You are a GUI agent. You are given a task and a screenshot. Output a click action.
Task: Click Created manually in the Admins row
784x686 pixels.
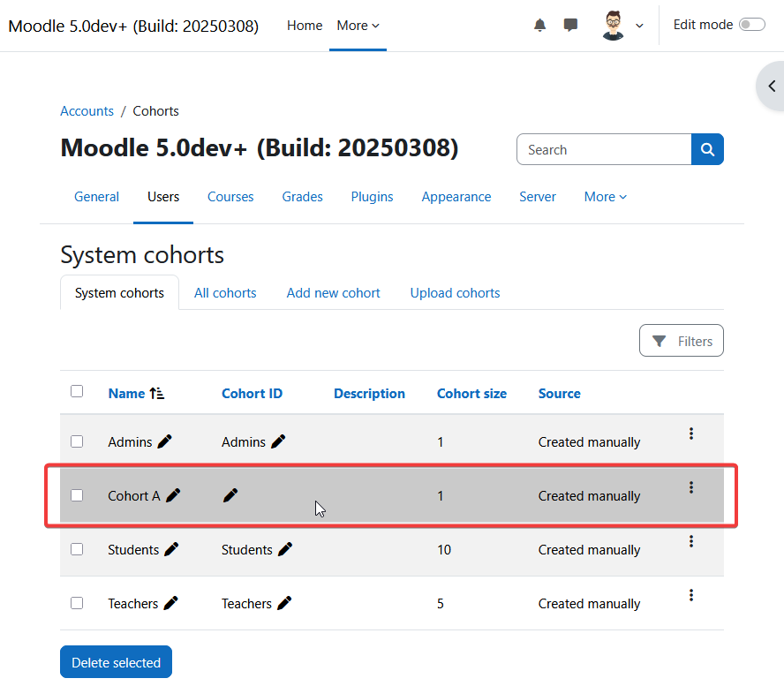(589, 442)
